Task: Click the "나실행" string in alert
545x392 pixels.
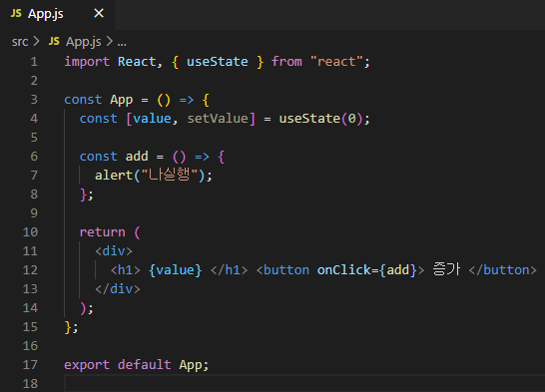Action: pyautogui.click(x=170, y=175)
